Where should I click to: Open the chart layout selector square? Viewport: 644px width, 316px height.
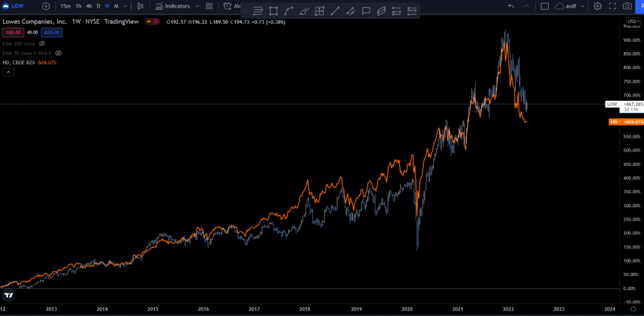[x=545, y=6]
